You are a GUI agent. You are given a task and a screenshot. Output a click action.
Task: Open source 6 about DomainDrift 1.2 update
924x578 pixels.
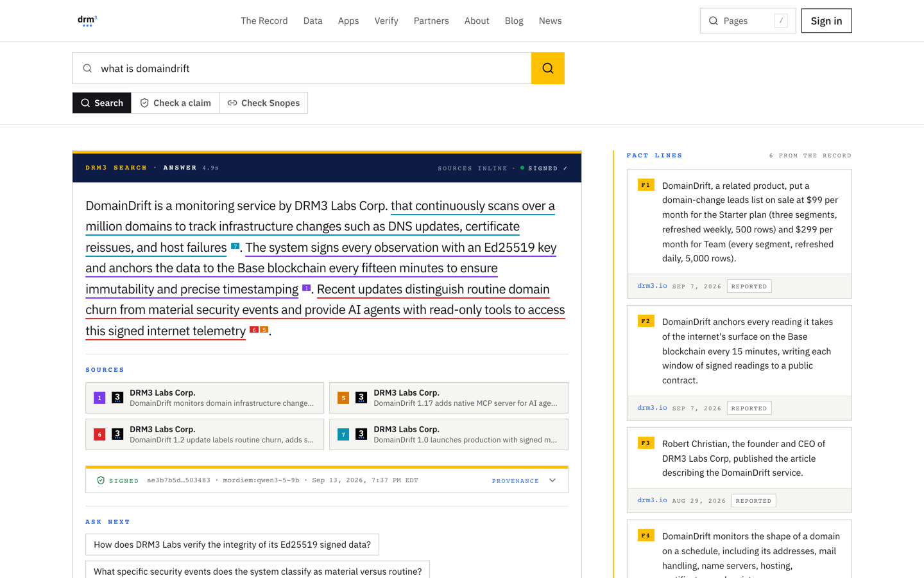[205, 434]
